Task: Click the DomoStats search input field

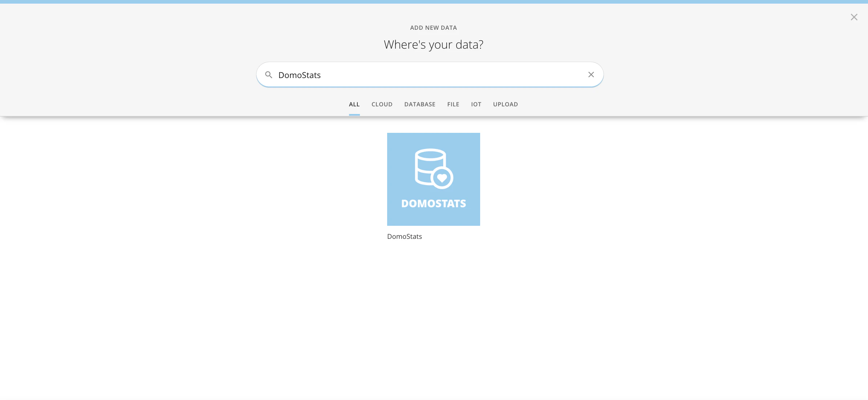Action: pos(430,75)
